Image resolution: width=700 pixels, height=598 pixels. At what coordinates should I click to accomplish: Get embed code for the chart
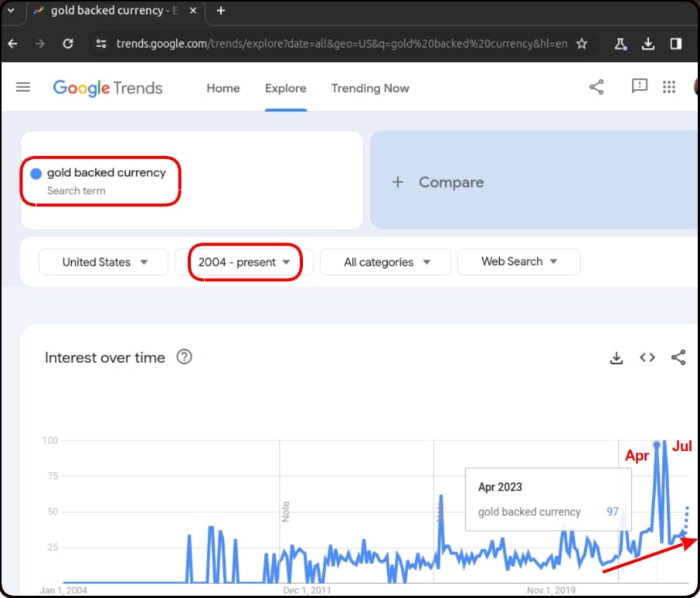click(647, 358)
